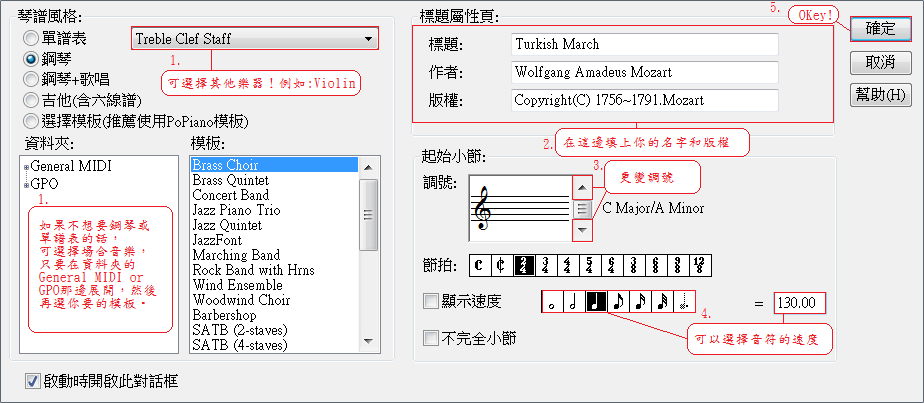Select Brass Quintet template
The image size is (924, 403).
pyautogui.click(x=274, y=180)
